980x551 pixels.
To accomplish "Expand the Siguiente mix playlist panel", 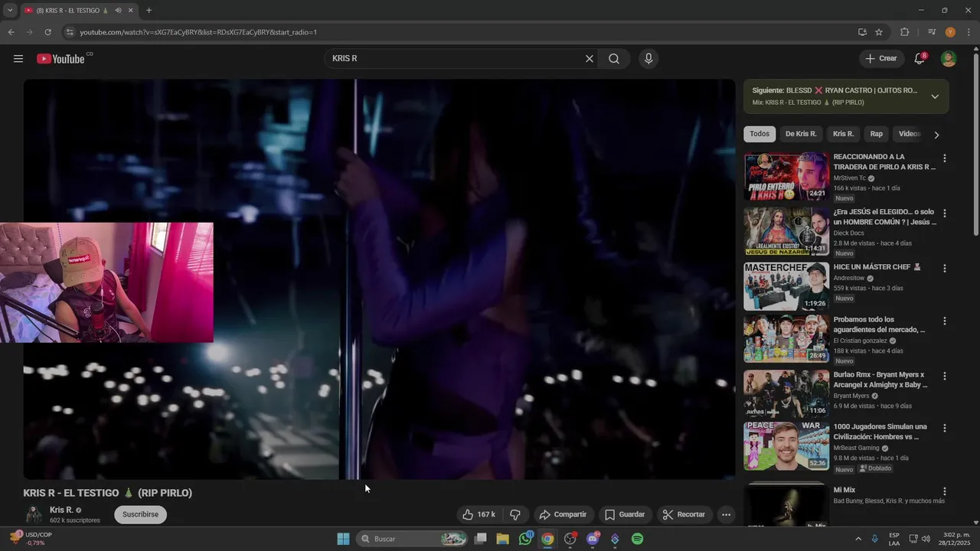I will (935, 96).
